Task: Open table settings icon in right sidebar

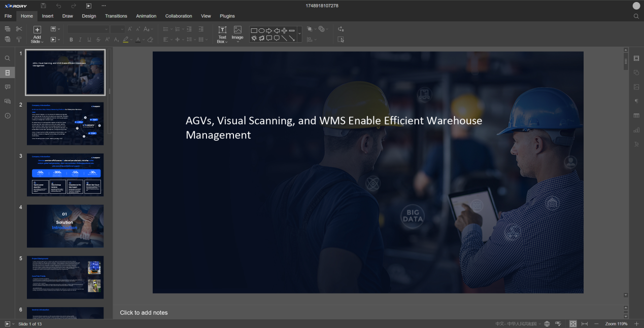Action: click(636, 116)
